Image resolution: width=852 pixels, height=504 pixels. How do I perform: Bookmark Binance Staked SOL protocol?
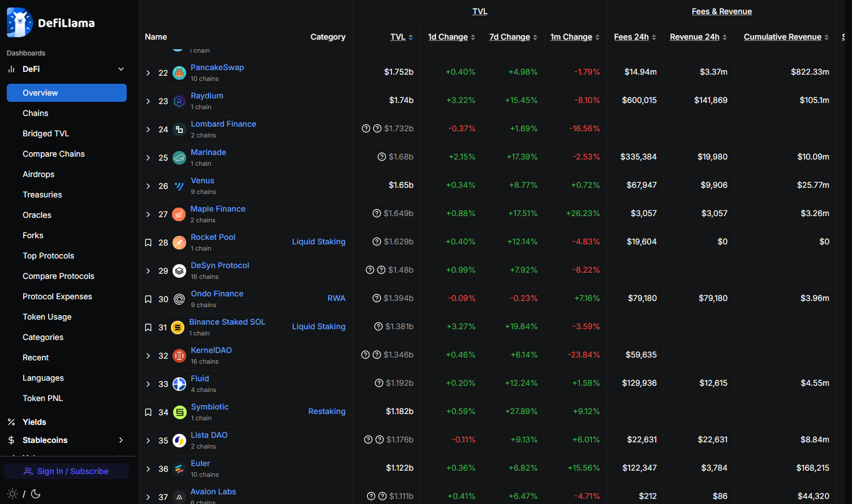point(148,328)
